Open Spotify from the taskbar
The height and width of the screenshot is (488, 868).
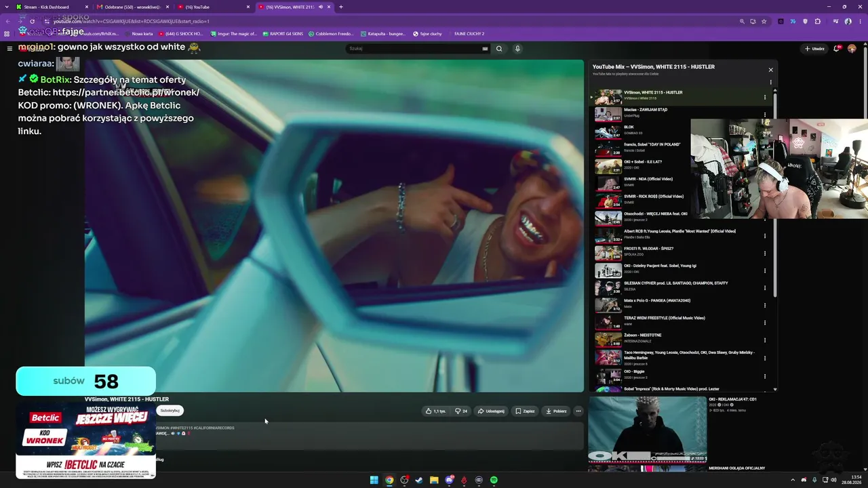pos(494,480)
